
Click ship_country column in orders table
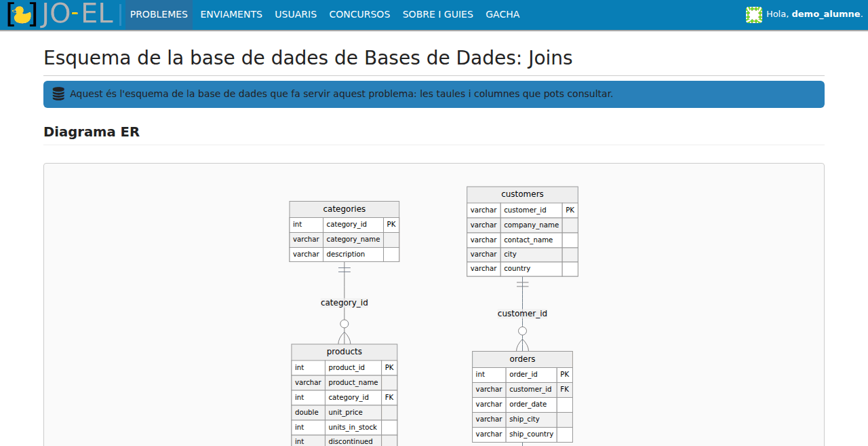(532, 434)
